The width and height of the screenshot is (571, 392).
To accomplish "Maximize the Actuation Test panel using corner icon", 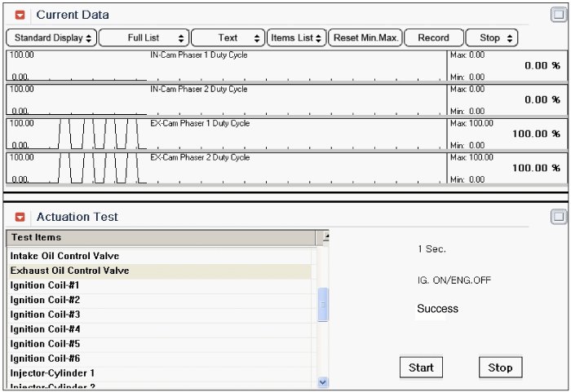I will 558,216.
